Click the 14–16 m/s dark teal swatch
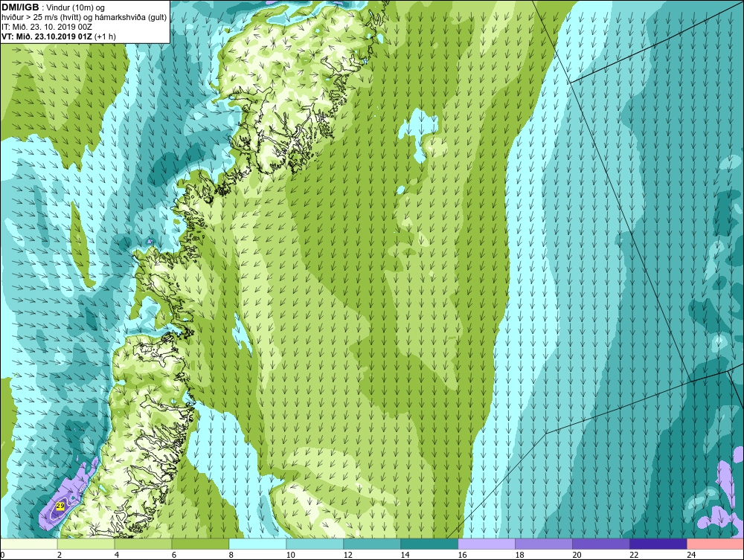This screenshot has width=744, height=560. (429, 544)
